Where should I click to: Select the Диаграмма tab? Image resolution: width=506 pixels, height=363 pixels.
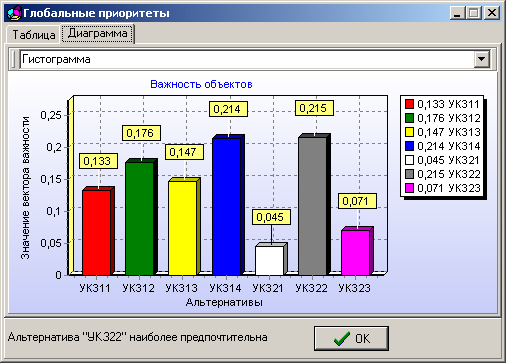97,33
